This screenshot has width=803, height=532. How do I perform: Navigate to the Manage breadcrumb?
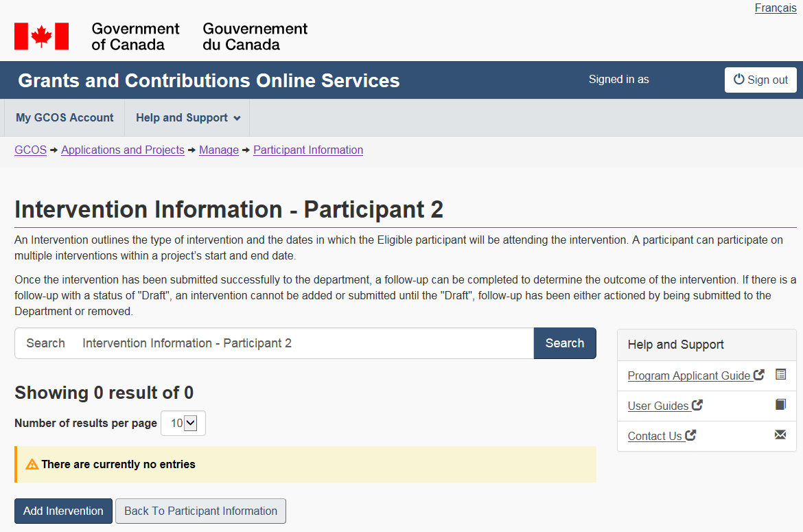pos(218,150)
